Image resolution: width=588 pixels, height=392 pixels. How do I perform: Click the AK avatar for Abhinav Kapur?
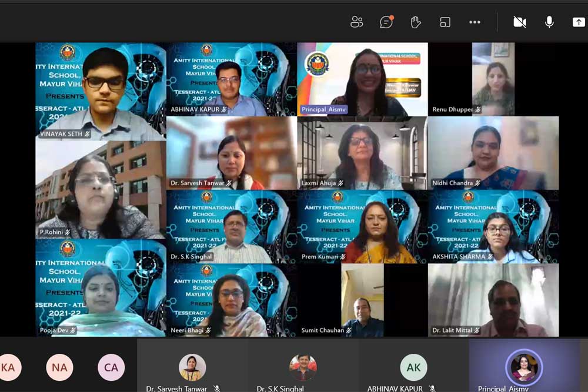tap(413, 367)
